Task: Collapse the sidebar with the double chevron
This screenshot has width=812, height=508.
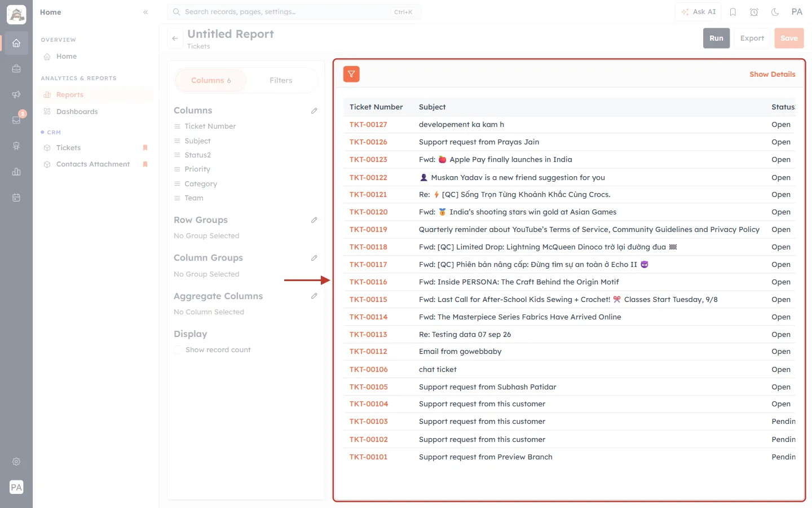Action: click(x=145, y=12)
